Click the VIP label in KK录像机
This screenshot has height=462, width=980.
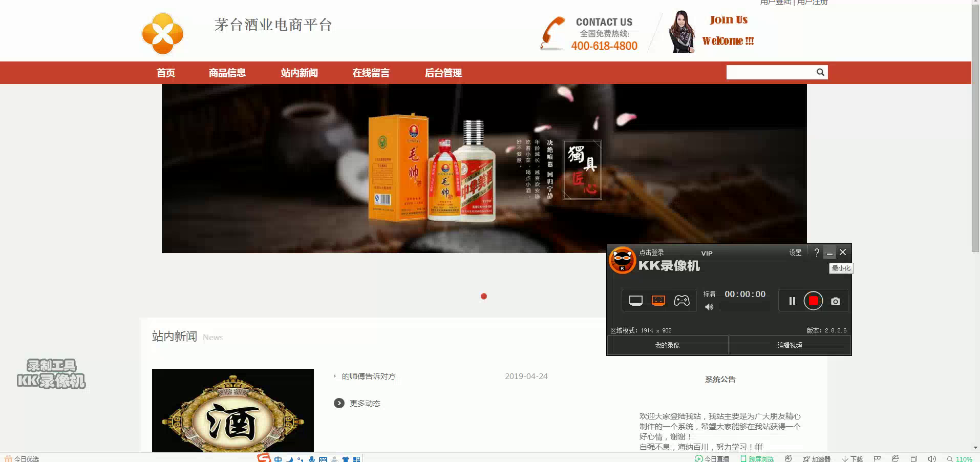coord(707,253)
